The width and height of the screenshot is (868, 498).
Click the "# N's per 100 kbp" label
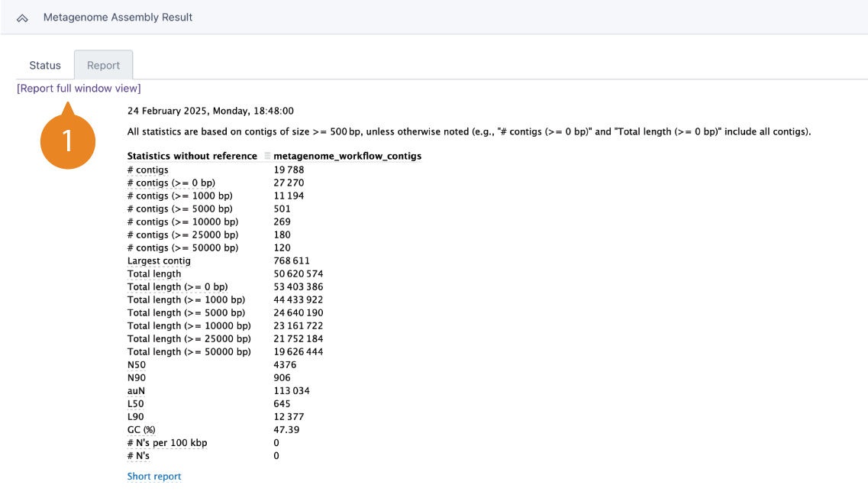[167, 443]
